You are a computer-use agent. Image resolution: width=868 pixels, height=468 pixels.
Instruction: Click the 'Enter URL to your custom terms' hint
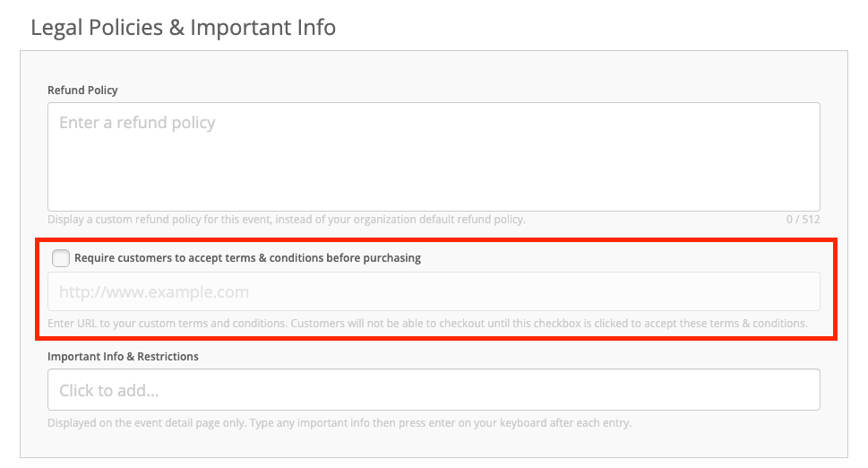pyautogui.click(x=427, y=324)
